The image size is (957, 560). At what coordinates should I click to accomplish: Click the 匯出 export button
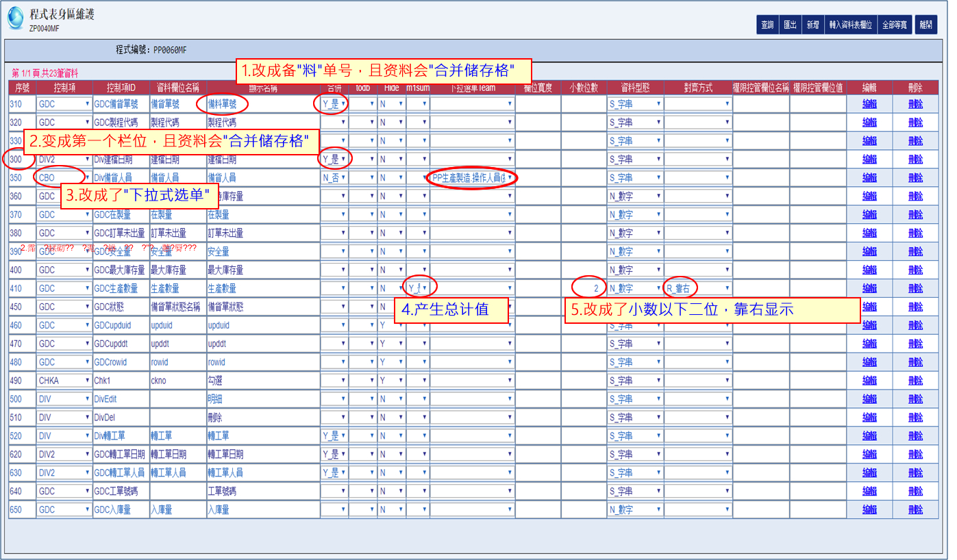[790, 25]
